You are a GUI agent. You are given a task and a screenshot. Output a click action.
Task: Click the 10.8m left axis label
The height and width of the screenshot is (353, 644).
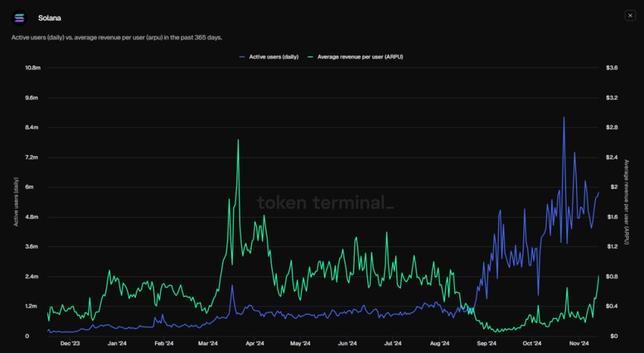33,68
